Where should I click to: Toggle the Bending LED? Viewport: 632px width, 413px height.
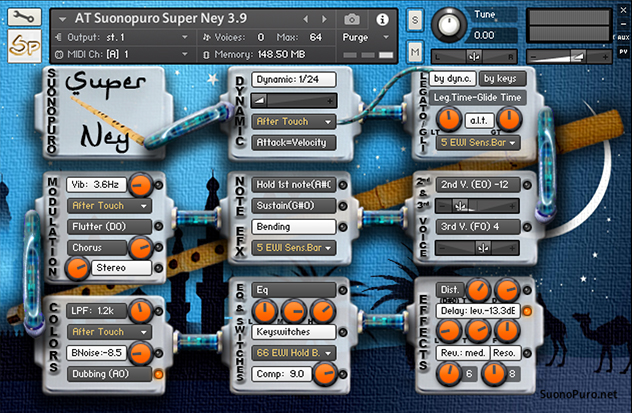[343, 227]
